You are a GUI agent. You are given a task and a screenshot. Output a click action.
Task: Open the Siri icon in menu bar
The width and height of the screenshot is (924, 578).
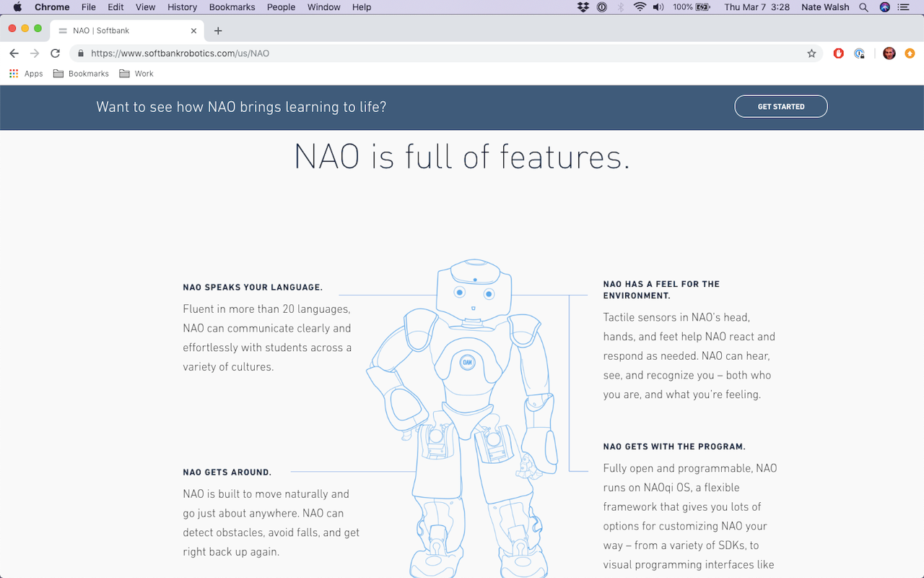tap(885, 7)
